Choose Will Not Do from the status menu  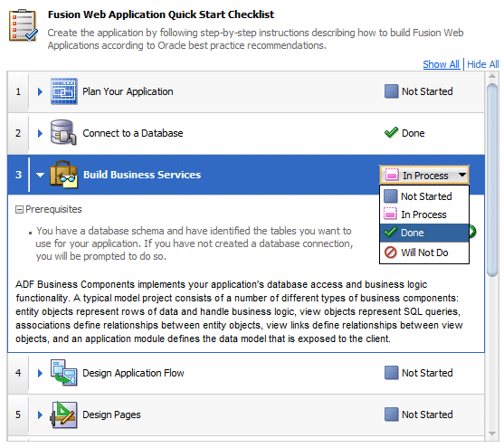424,253
